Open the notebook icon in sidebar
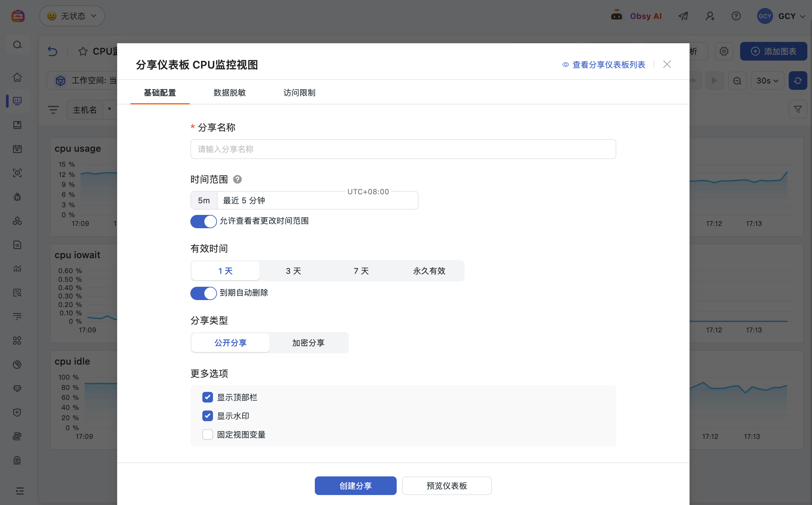Screen dimensions: 812x505 click(x=17, y=125)
